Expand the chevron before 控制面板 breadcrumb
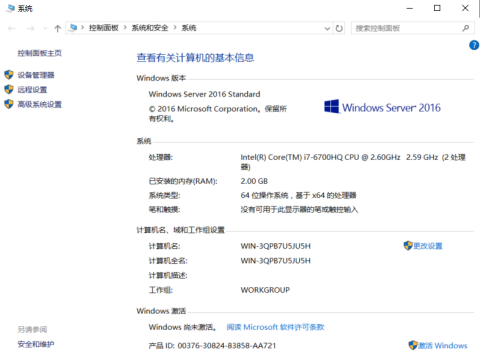The image size is (480, 362). (82, 28)
